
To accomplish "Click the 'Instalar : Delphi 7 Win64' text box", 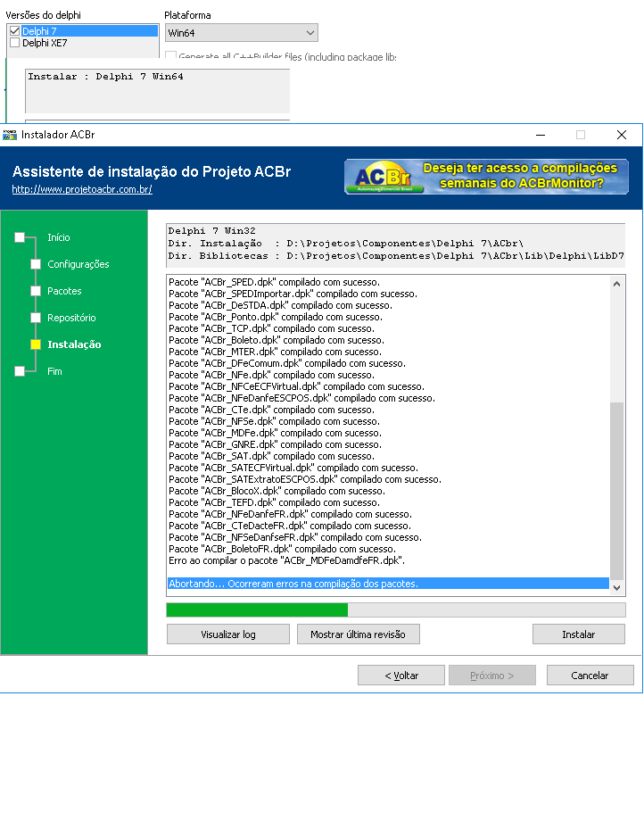I will (158, 91).
